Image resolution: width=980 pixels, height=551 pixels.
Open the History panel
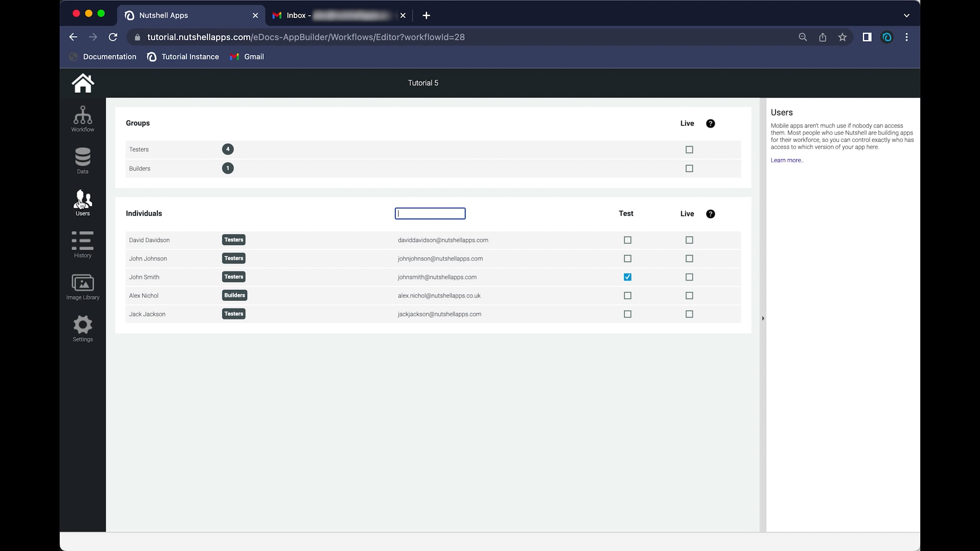pos(83,244)
